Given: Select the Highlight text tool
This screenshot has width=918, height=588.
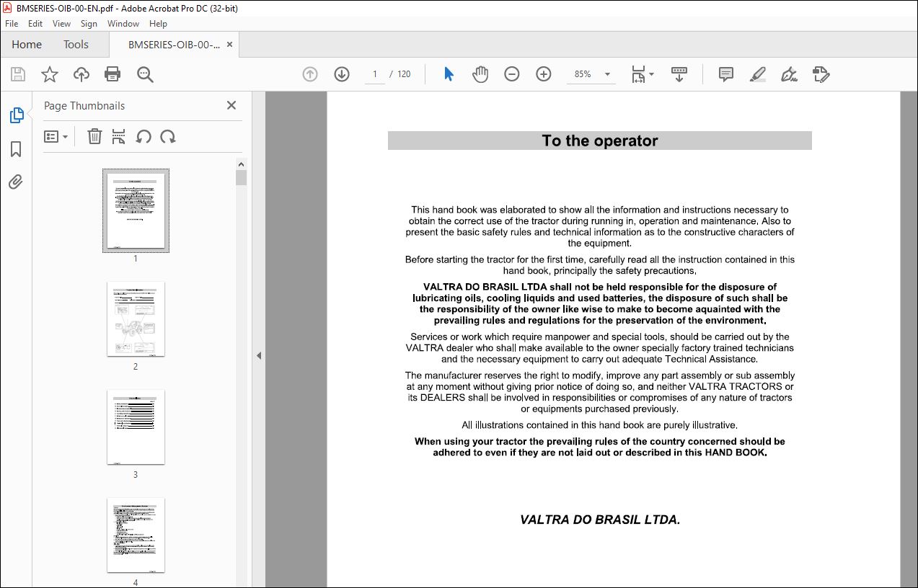Looking at the screenshot, I should click(x=757, y=74).
